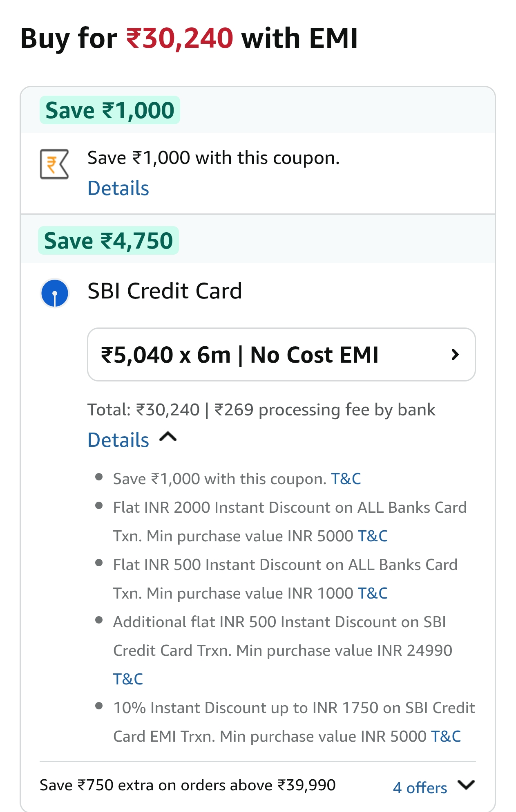Click the 4 offers link
Screen dimensions: 516x812
(x=420, y=787)
